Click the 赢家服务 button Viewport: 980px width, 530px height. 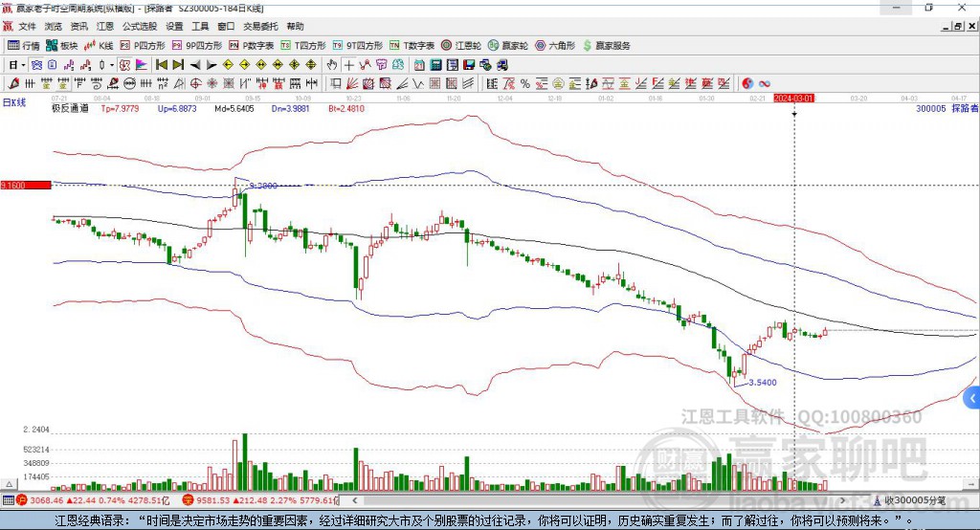coord(606,46)
